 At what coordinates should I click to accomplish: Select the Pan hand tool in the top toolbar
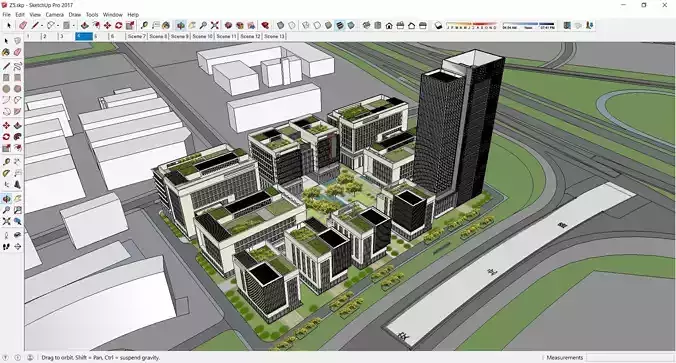pos(192,25)
